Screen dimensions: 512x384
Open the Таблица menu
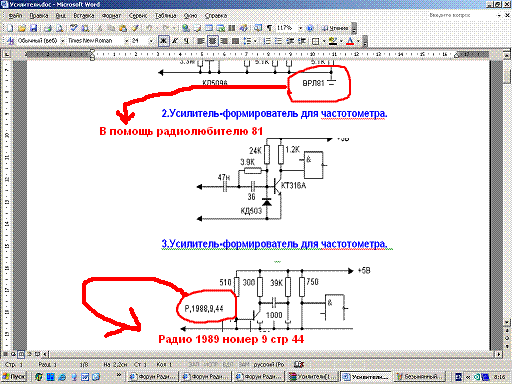(x=165, y=16)
